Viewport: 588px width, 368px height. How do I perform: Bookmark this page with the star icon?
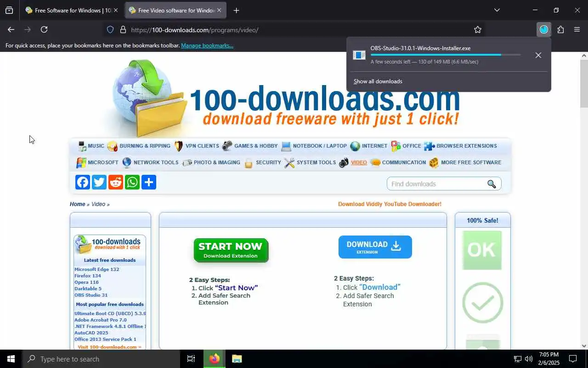tap(478, 29)
